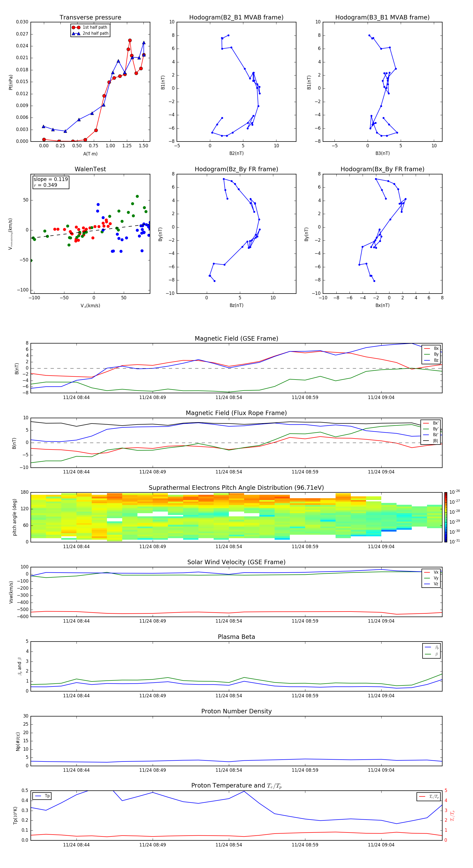
Task: Click the colorbar tick label 10^-26
Action: (455, 492)
